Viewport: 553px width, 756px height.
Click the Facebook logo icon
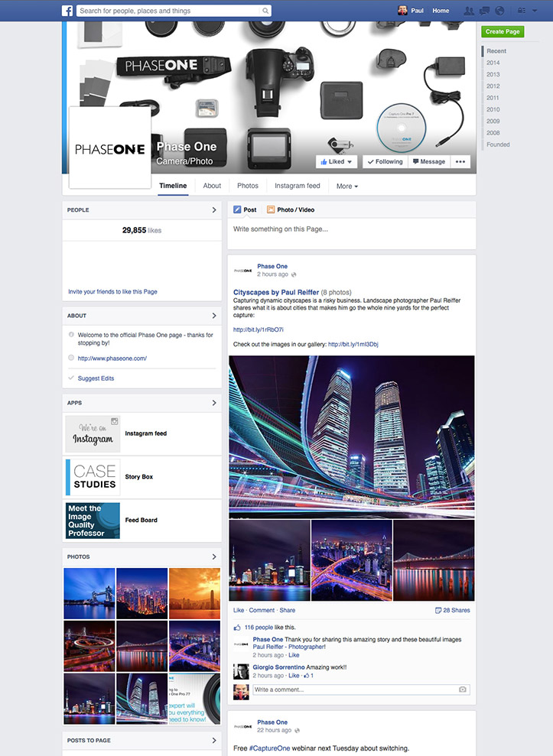67,11
